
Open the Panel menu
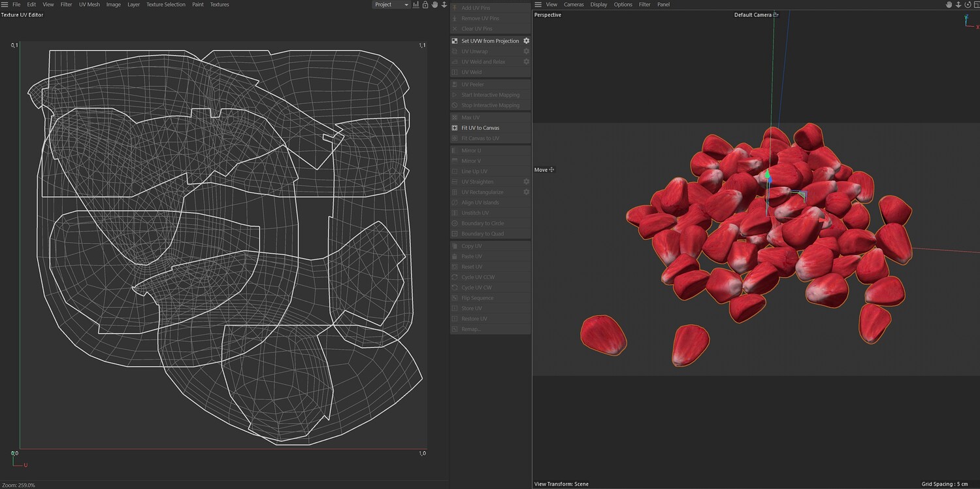[663, 5]
